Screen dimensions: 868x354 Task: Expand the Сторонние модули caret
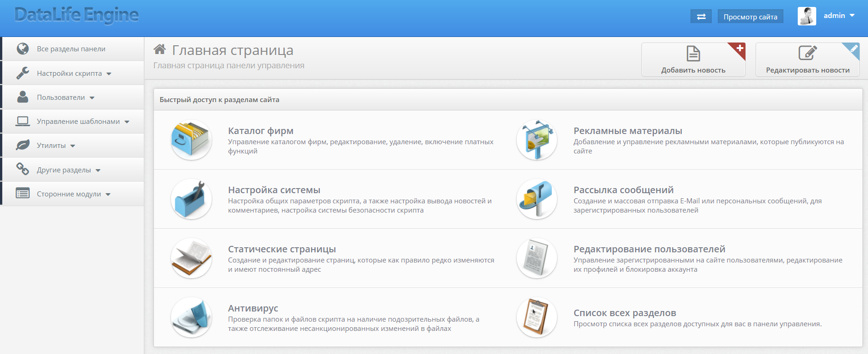108,195
